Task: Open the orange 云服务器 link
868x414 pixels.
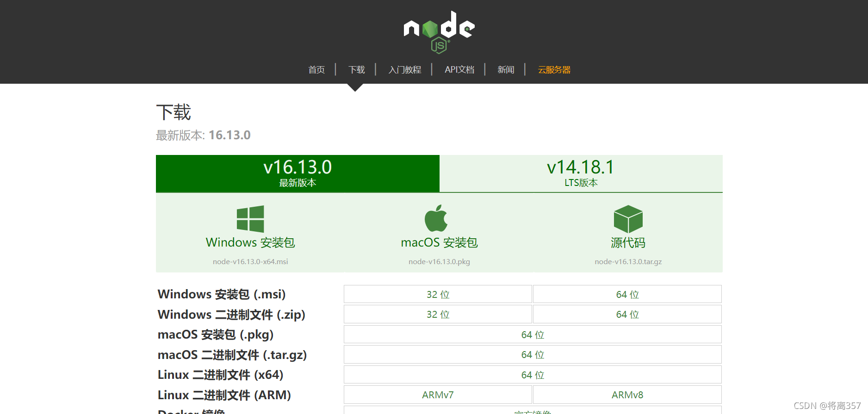Action: coord(554,70)
